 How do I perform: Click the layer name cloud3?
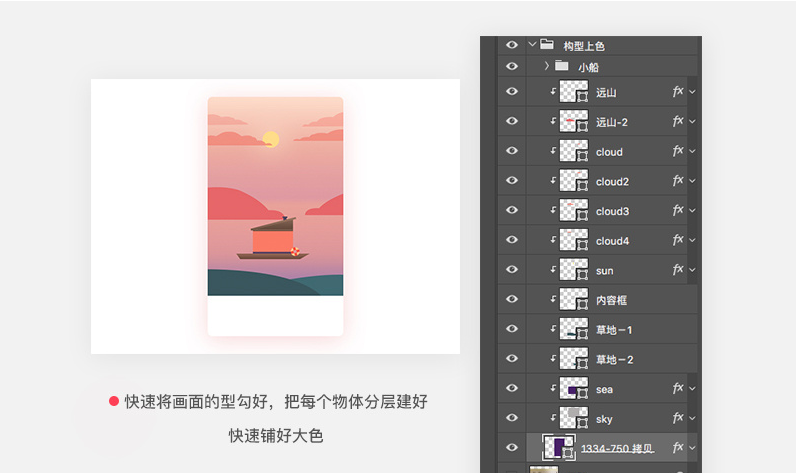pyautogui.click(x=612, y=211)
